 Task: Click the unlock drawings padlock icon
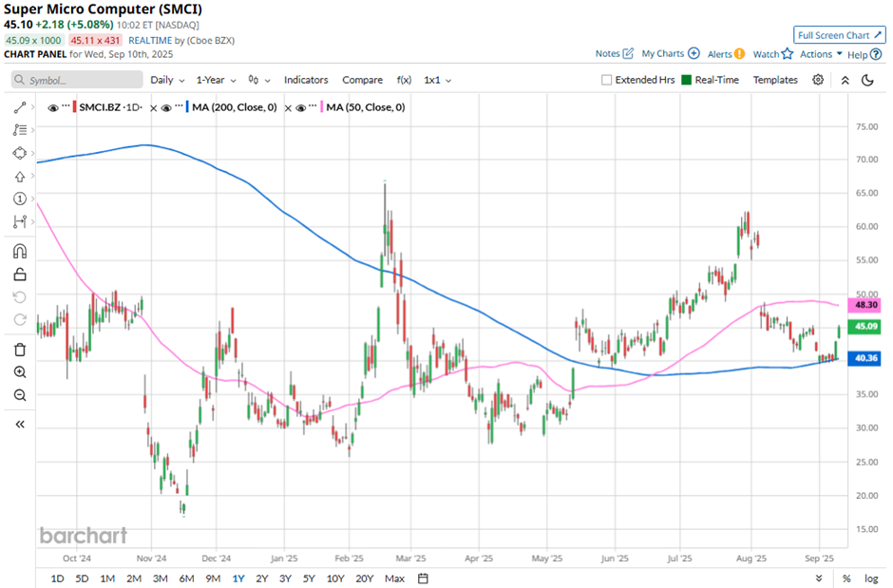pyautogui.click(x=19, y=275)
